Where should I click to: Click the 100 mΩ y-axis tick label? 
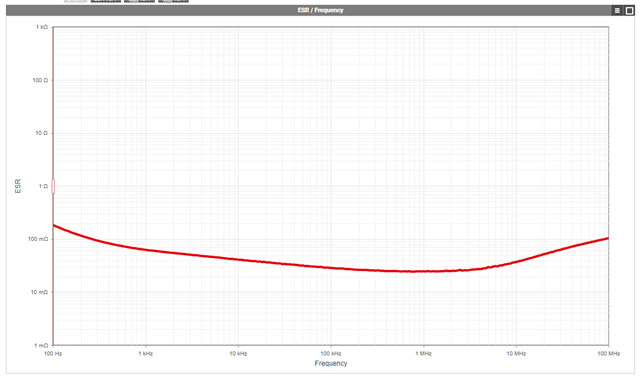(38, 239)
